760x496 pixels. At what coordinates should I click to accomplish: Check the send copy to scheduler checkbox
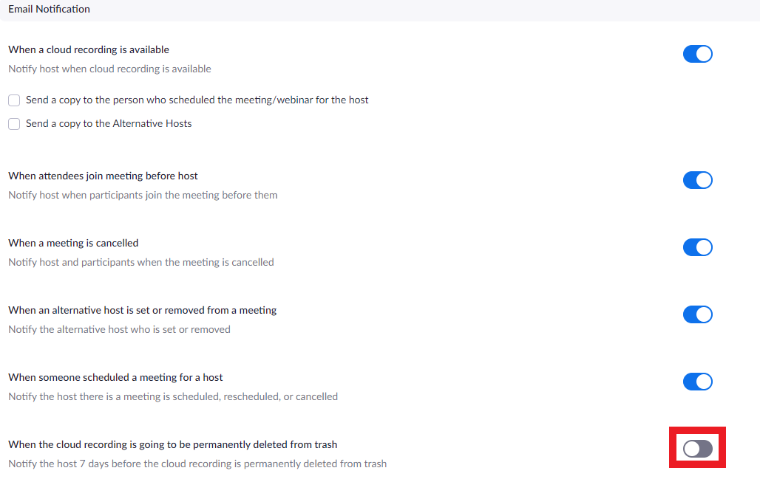point(14,100)
